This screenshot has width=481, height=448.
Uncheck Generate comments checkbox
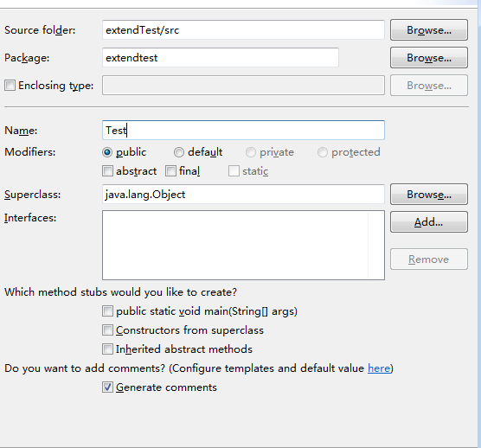[x=107, y=387]
